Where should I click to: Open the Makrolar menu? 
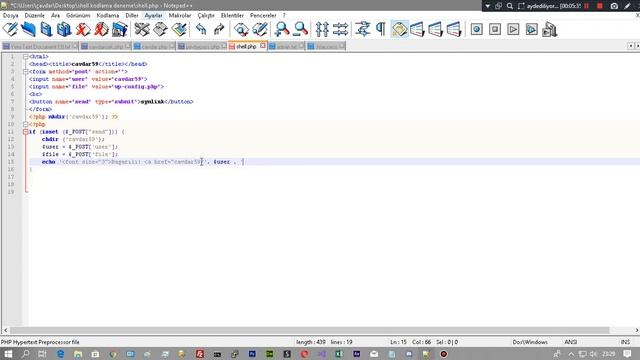180,16
